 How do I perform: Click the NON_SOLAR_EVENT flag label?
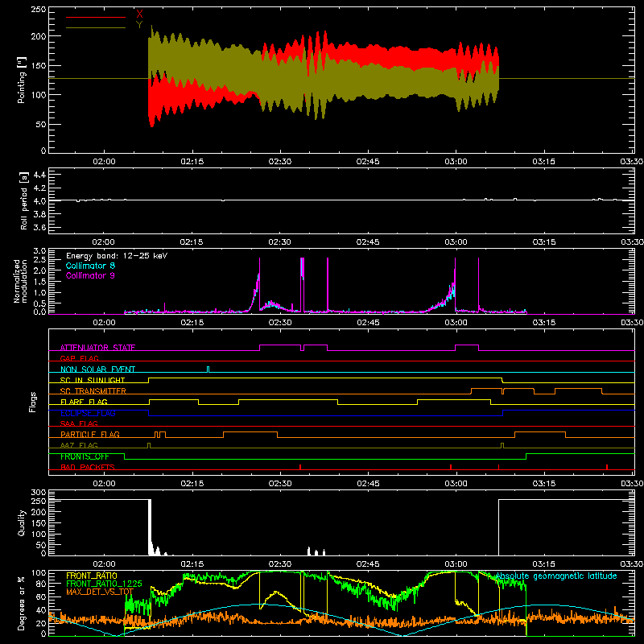97,369
